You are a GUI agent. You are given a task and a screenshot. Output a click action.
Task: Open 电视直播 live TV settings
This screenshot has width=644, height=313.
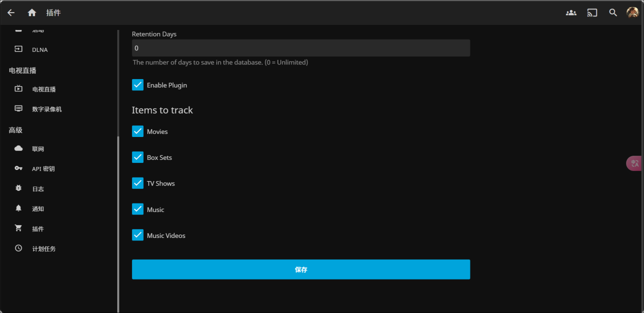[x=44, y=89]
